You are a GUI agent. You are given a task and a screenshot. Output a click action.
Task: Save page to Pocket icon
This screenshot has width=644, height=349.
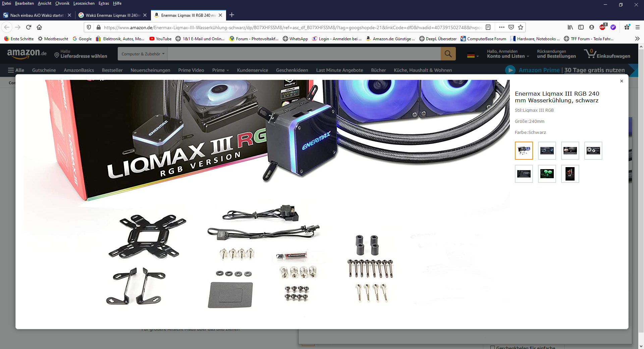tap(511, 27)
